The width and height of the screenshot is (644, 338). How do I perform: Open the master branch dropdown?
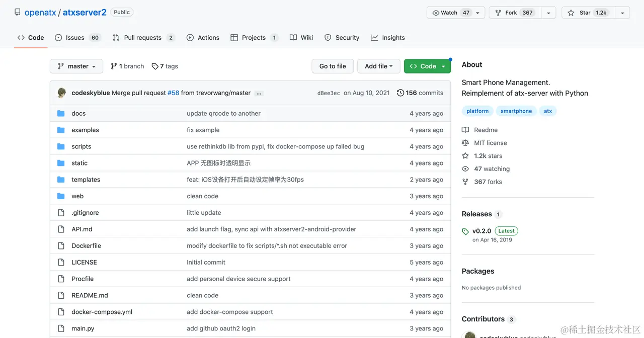(x=76, y=66)
